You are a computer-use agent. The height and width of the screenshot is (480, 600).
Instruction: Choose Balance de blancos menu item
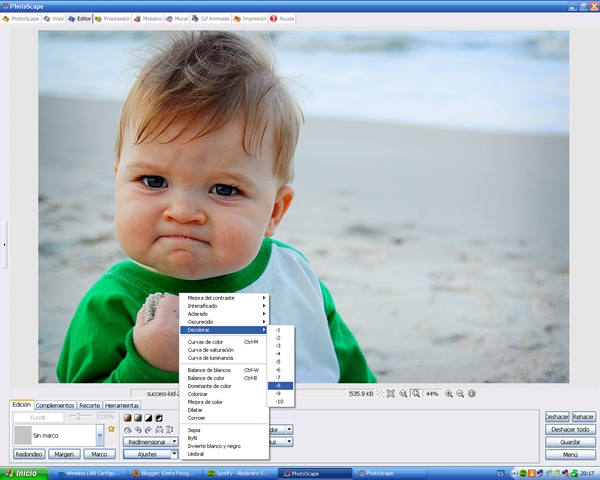[x=225, y=370]
